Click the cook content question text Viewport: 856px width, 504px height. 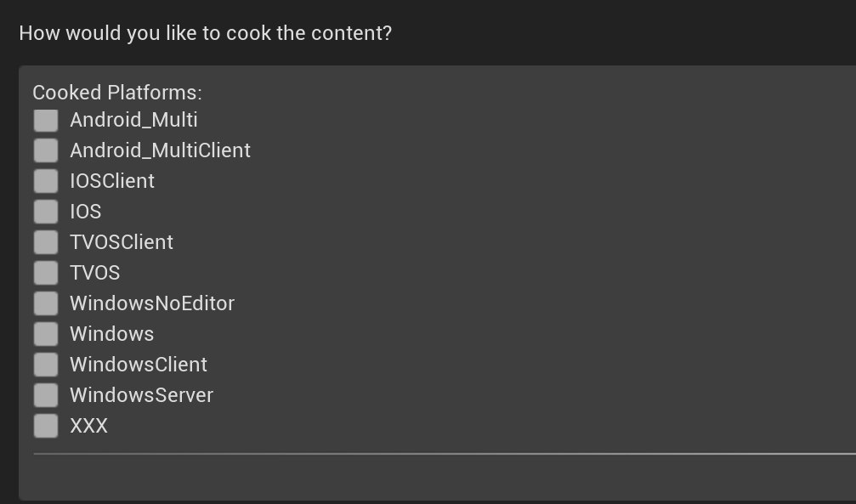(x=206, y=34)
